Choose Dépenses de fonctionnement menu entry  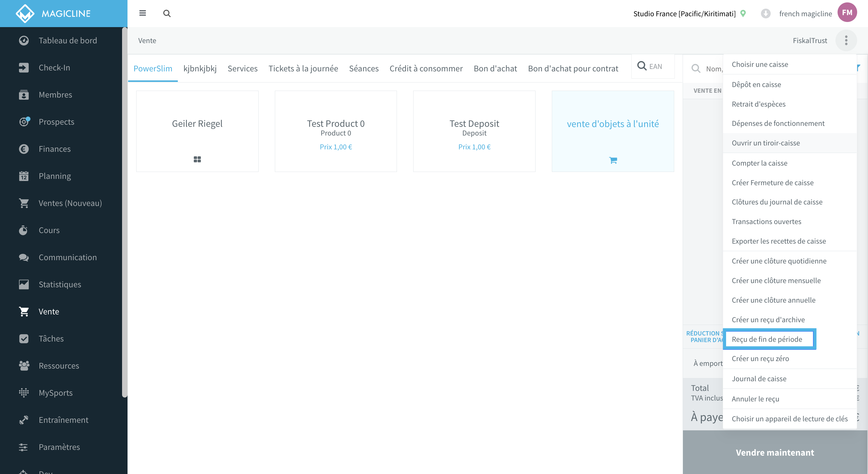(790, 123)
